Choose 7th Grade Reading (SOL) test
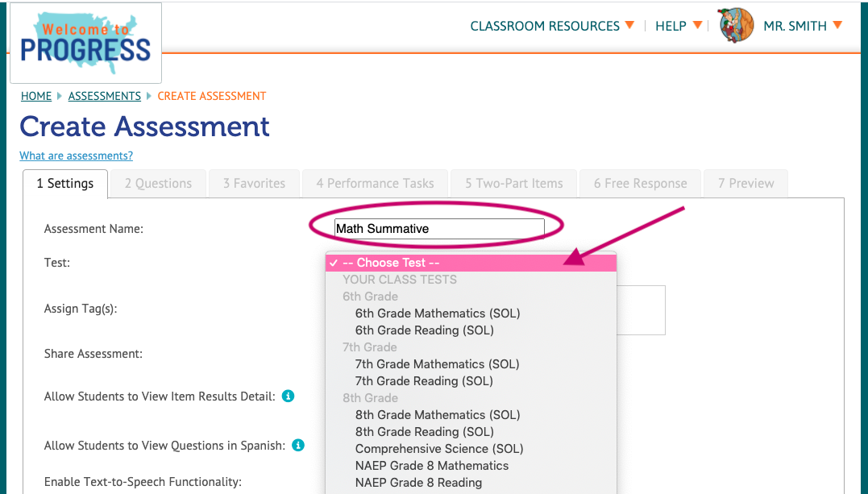 pyautogui.click(x=423, y=381)
